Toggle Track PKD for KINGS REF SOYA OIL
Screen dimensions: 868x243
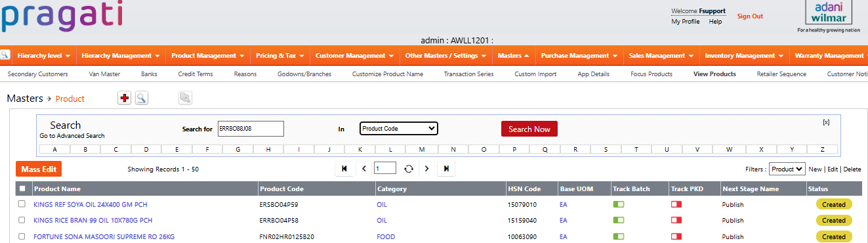point(676,204)
